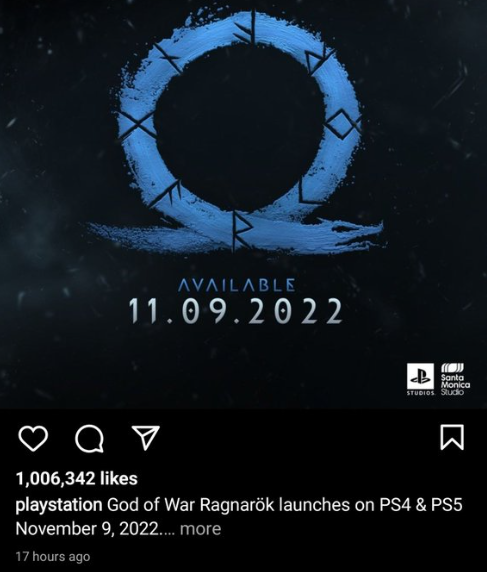Tap the dark center of the omega circle
This screenshot has width=487, height=572.
(239, 128)
